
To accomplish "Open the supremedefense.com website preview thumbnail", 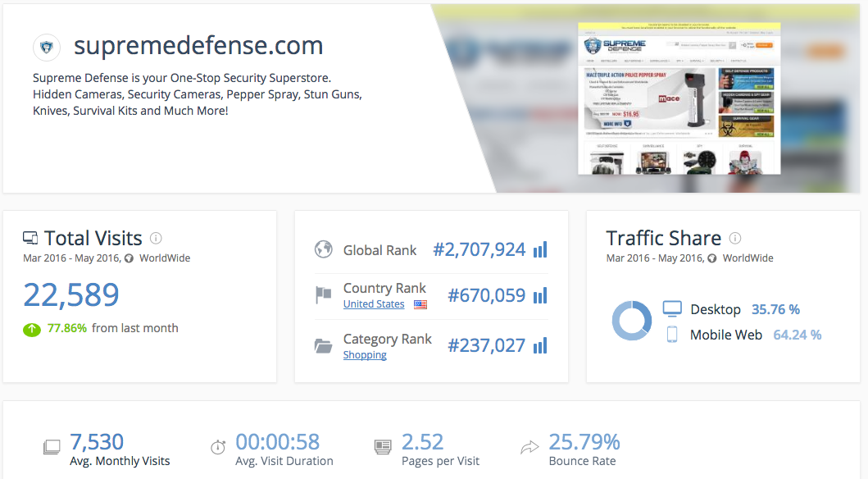I will (679, 98).
